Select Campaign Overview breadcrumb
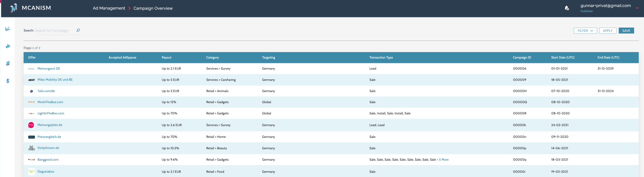The image size is (644, 177). (x=153, y=8)
